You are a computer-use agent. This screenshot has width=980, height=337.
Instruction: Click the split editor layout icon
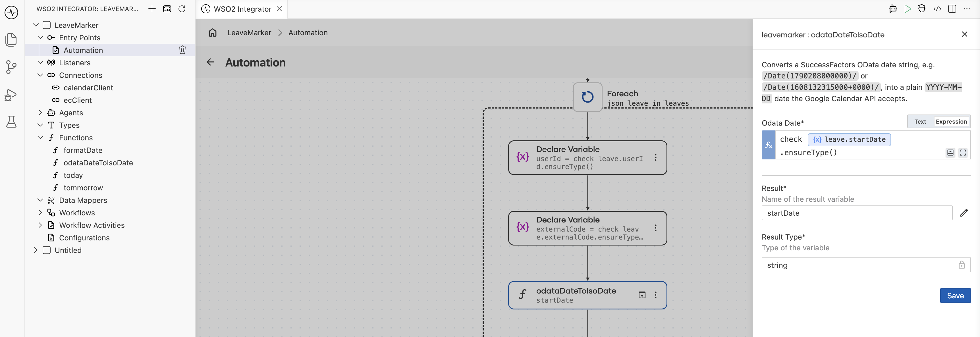click(x=952, y=9)
